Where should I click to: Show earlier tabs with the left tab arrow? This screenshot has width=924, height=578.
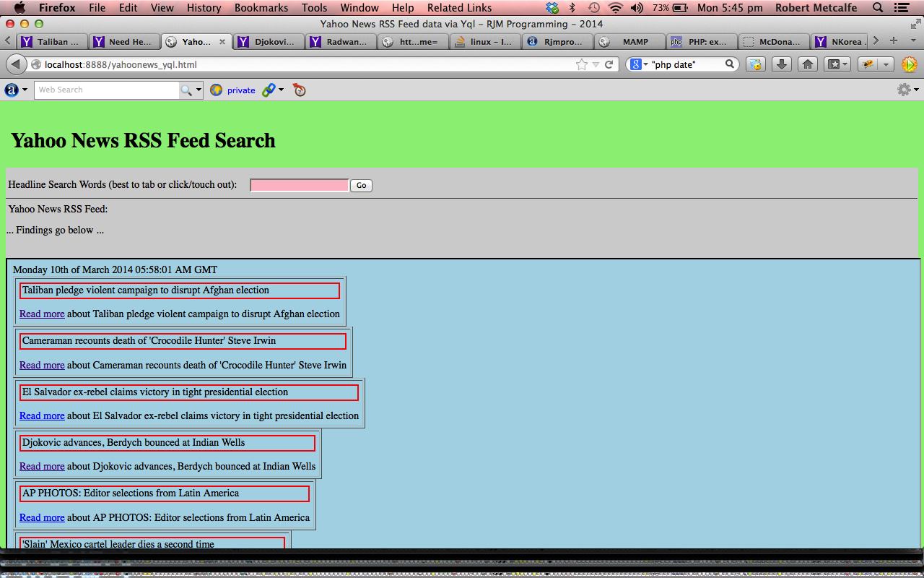7,41
